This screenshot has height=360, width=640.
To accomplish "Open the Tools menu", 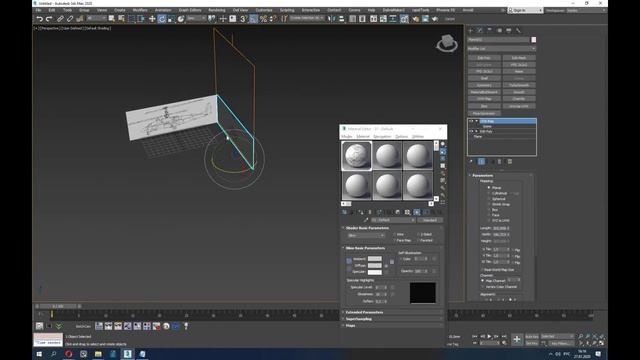I will [67, 10].
